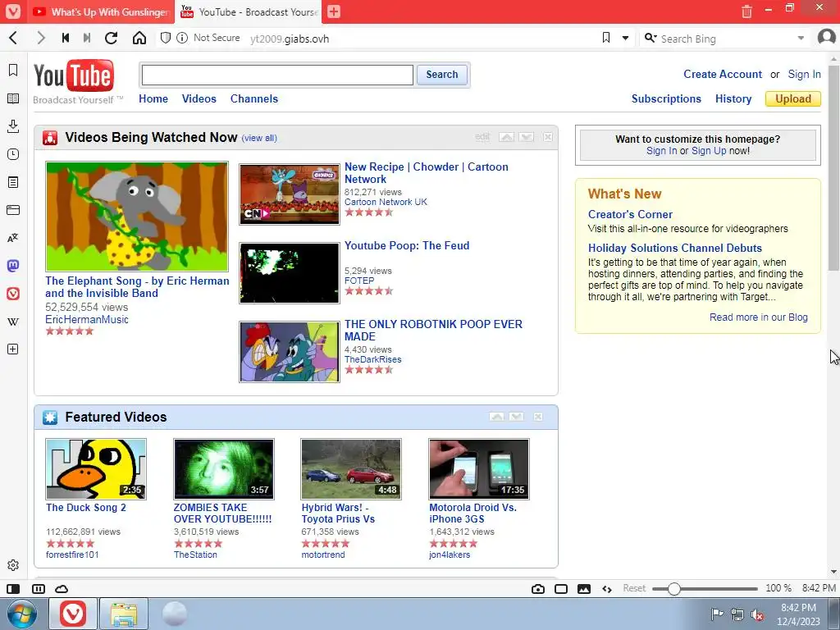Move Videos Being Watched Now module down

click(x=526, y=137)
